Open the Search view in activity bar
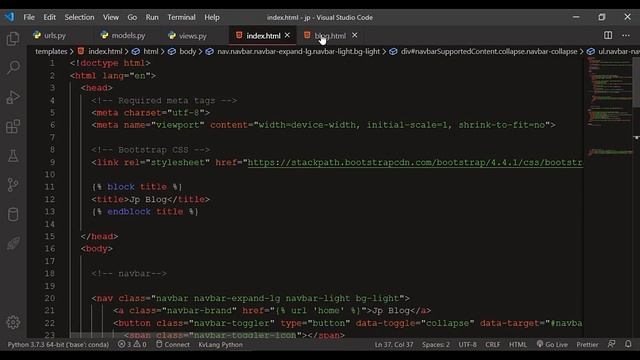 point(13,67)
